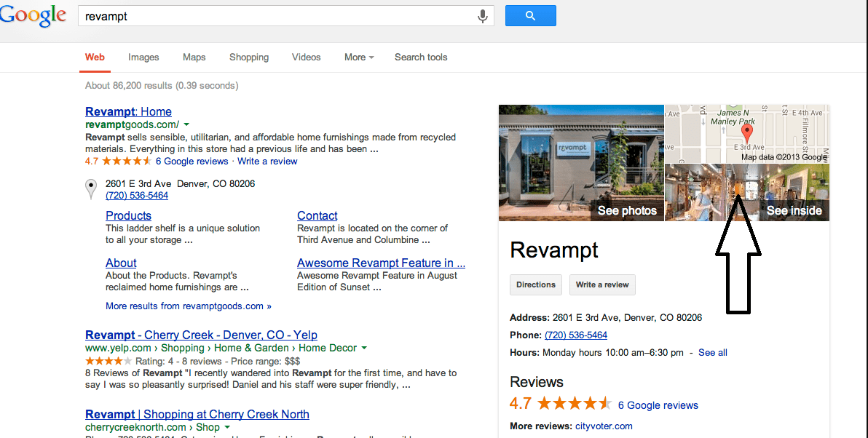This screenshot has width=868, height=438.
Task: Open the Products sitelink
Action: click(x=128, y=215)
